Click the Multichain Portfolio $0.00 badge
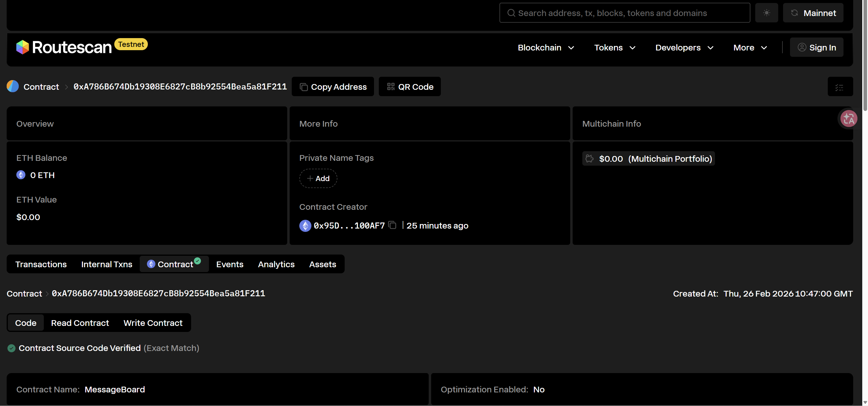Image resolution: width=868 pixels, height=406 pixels. coord(648,159)
